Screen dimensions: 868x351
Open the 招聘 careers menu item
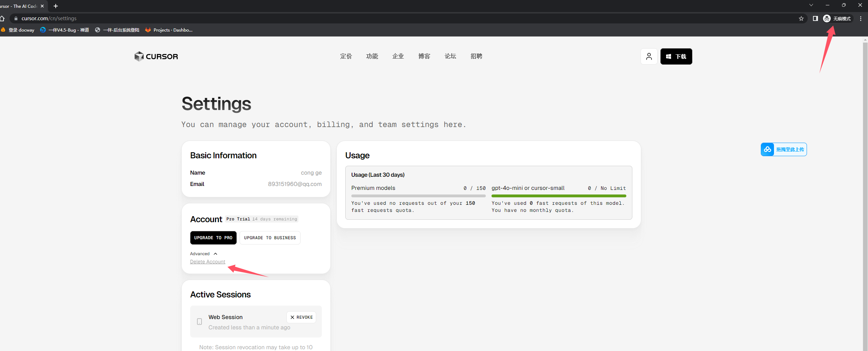pyautogui.click(x=476, y=56)
